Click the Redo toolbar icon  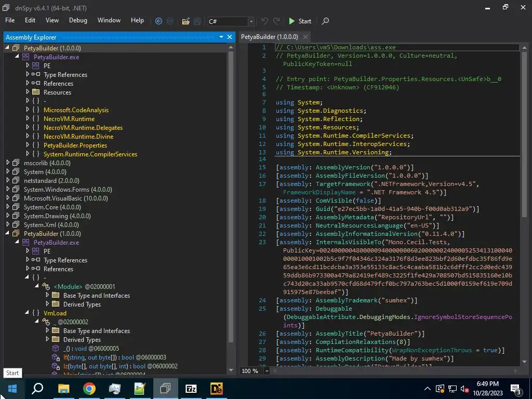pos(276,21)
